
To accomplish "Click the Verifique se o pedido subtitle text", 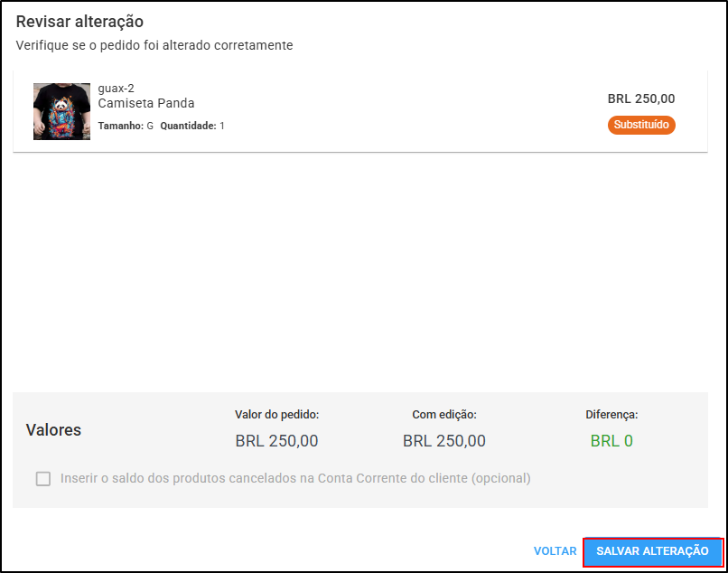I will pos(154,45).
